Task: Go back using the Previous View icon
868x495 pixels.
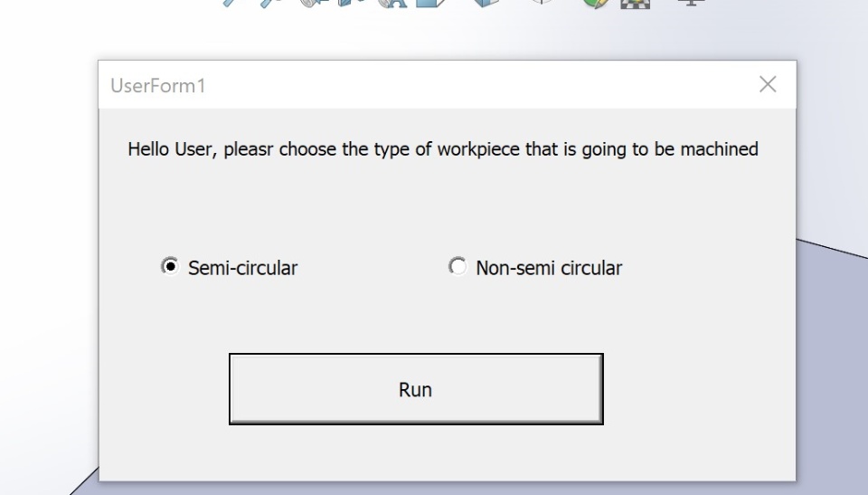Action: point(314,3)
